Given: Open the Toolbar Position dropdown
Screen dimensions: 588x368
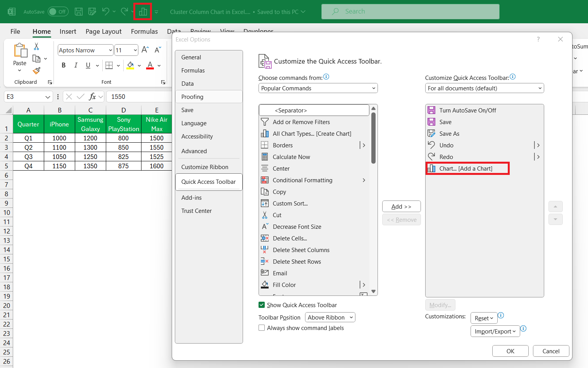Looking at the screenshot, I should [x=330, y=318].
